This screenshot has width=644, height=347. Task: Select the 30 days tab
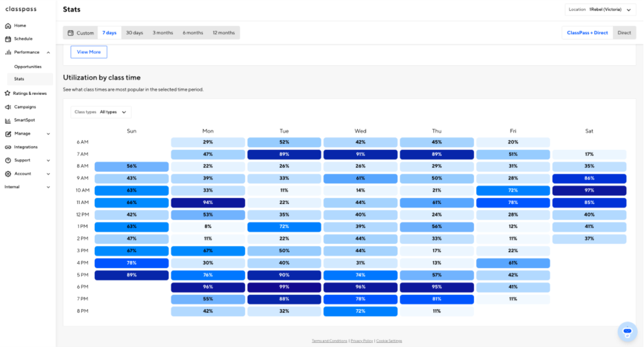[134, 33]
